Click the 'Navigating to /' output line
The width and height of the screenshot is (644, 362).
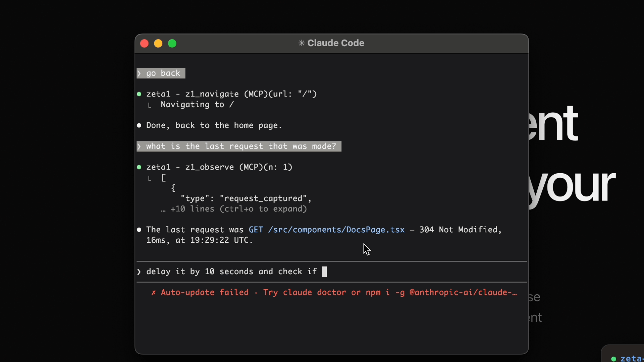[197, 105]
